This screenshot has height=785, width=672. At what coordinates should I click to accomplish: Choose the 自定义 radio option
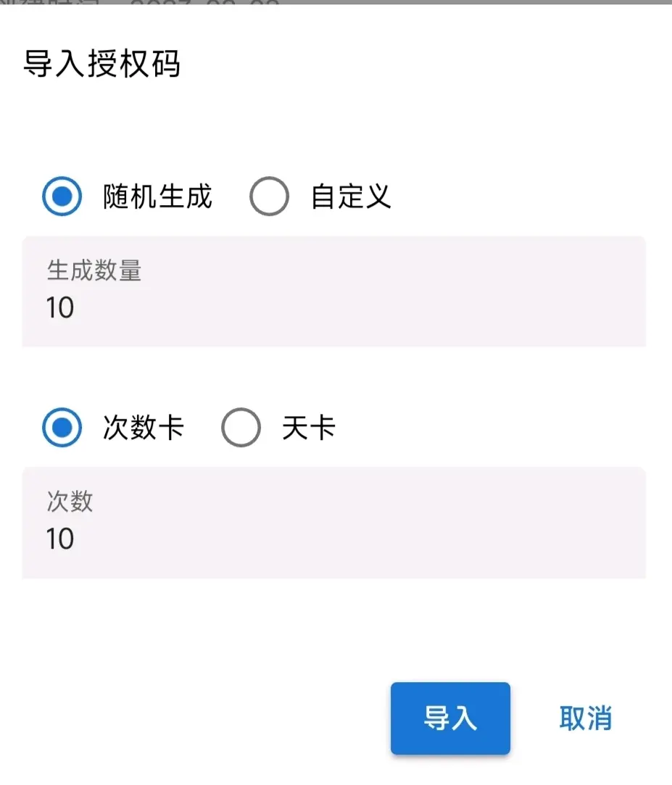pyautogui.click(x=269, y=196)
